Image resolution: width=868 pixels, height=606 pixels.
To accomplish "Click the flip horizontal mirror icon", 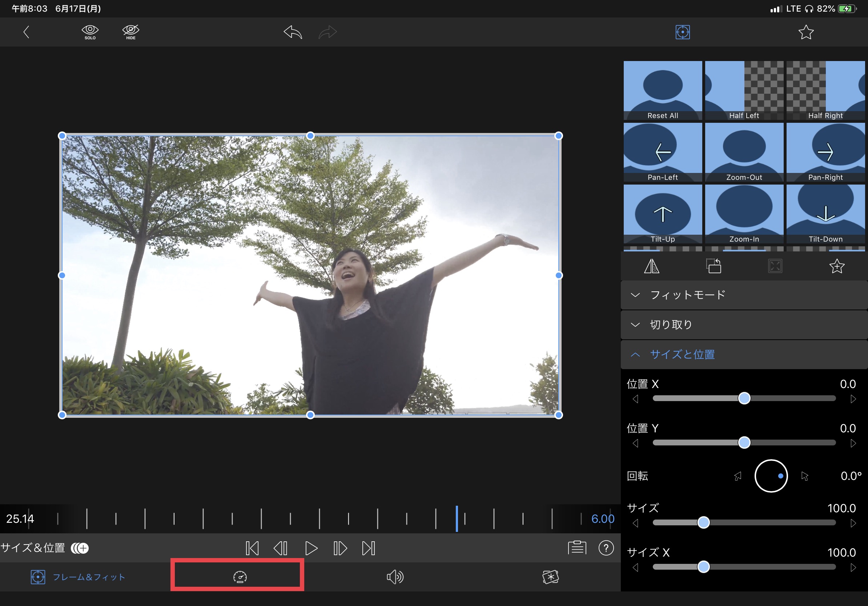I will (651, 266).
